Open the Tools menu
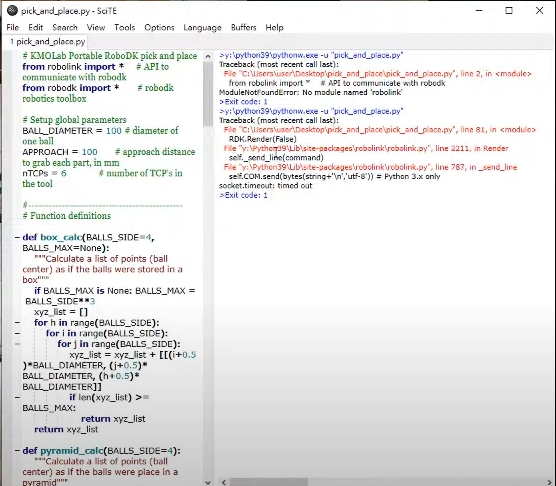 tap(124, 28)
